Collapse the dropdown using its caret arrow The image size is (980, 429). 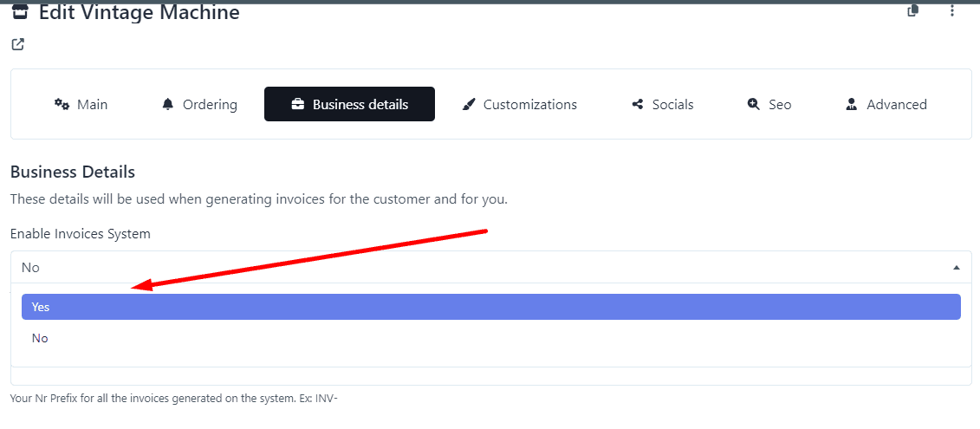pyautogui.click(x=956, y=268)
